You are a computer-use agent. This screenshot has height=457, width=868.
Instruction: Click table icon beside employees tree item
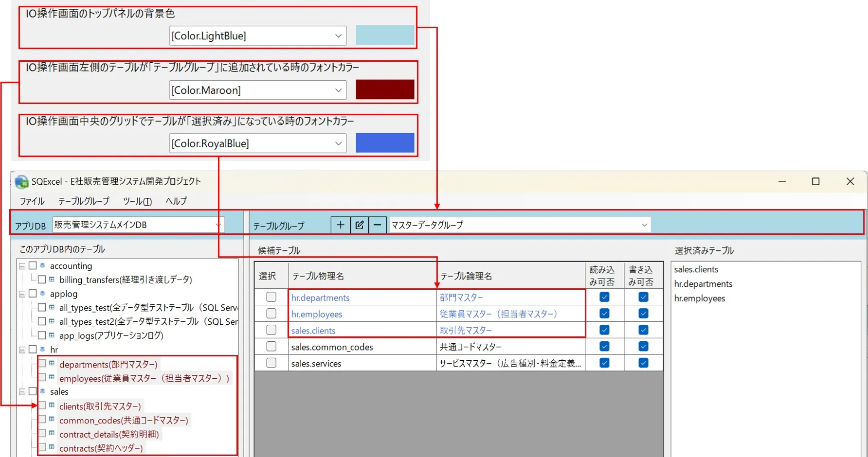click(52, 377)
